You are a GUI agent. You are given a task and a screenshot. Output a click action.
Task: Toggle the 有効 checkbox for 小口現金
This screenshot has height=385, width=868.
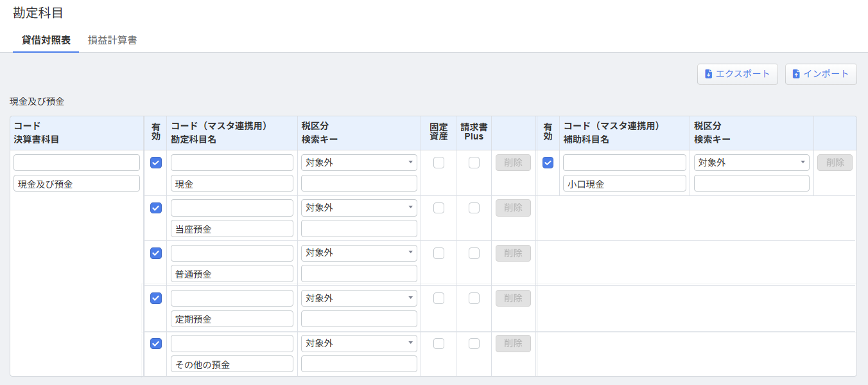point(548,163)
